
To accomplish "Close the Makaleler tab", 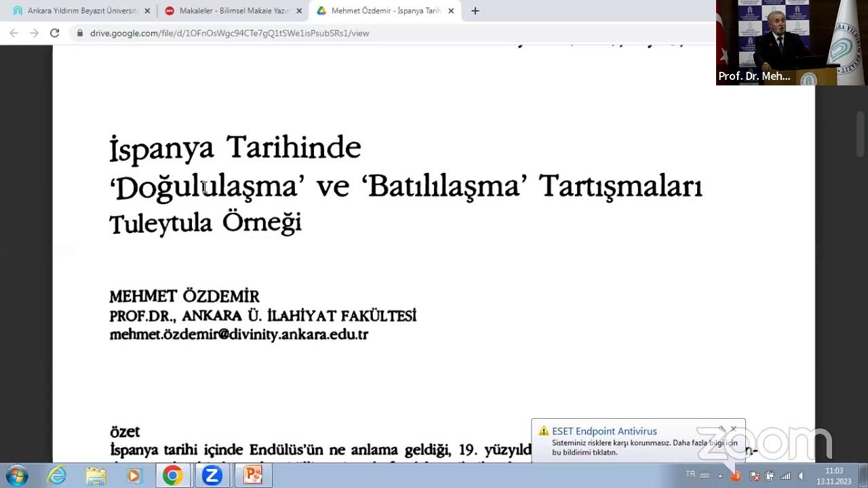I will point(299,11).
